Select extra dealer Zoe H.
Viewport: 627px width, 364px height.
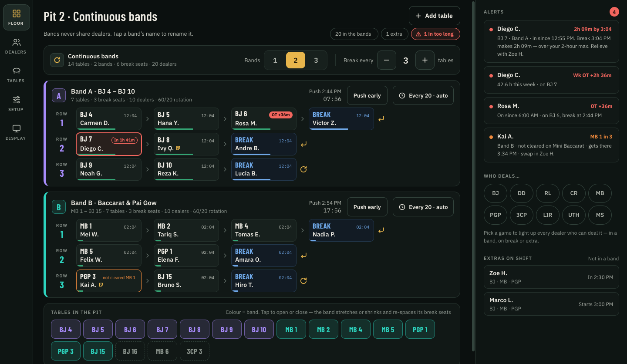click(x=551, y=277)
